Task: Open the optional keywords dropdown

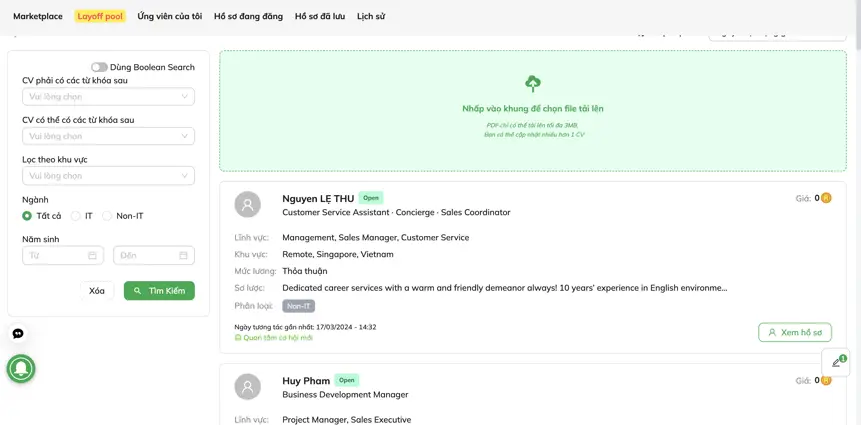Action: point(108,136)
